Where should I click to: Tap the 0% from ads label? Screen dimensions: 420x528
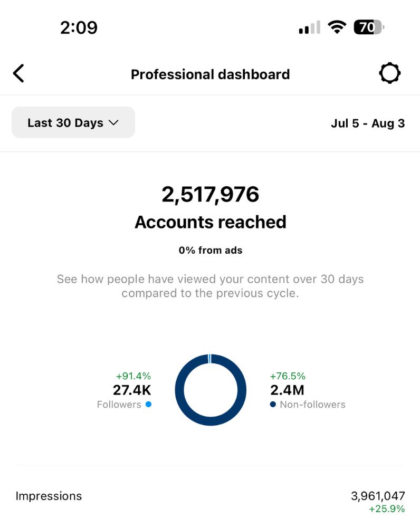[210, 251]
